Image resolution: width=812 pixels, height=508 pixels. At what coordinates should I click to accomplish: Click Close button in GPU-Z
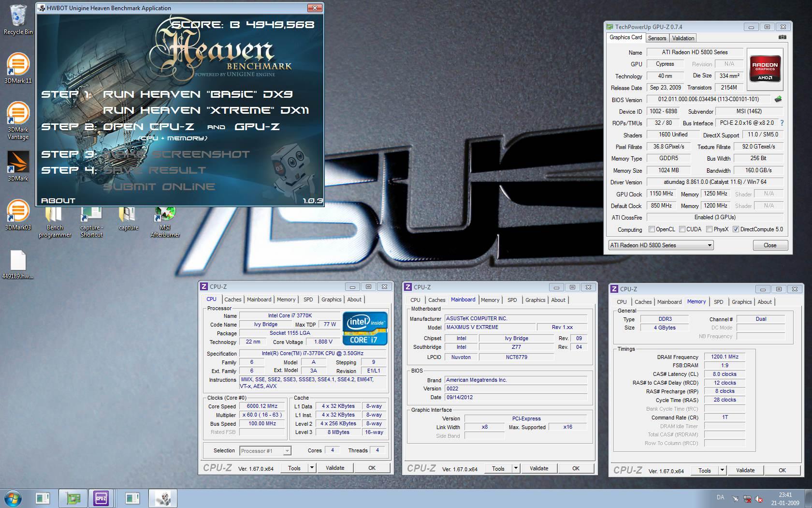click(770, 245)
